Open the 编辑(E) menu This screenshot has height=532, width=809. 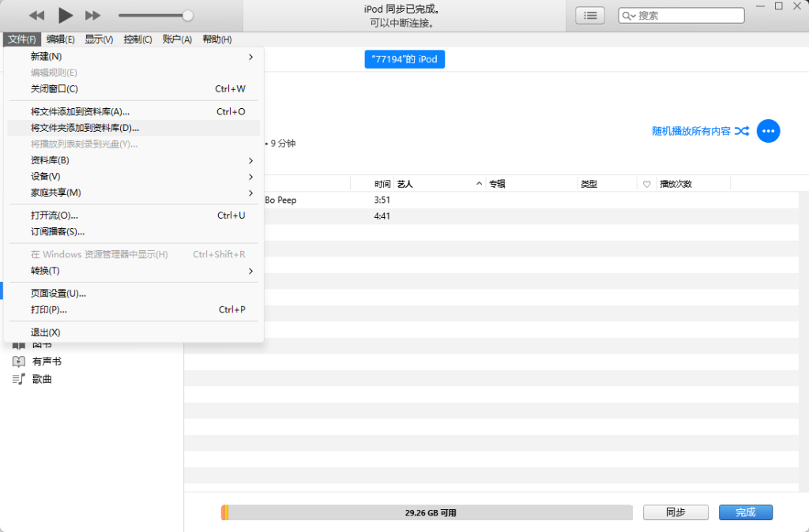tap(60, 39)
